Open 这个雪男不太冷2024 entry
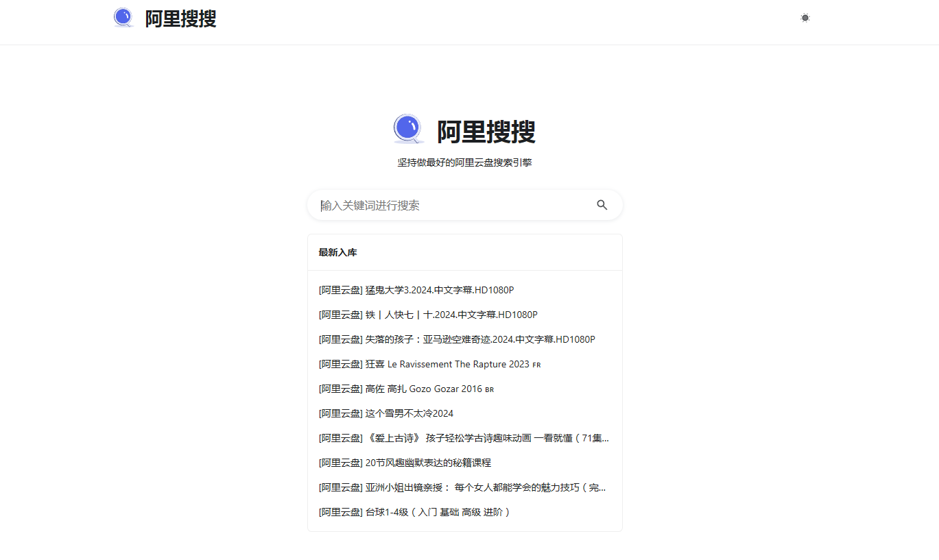The width and height of the screenshot is (939, 560). pos(386,413)
